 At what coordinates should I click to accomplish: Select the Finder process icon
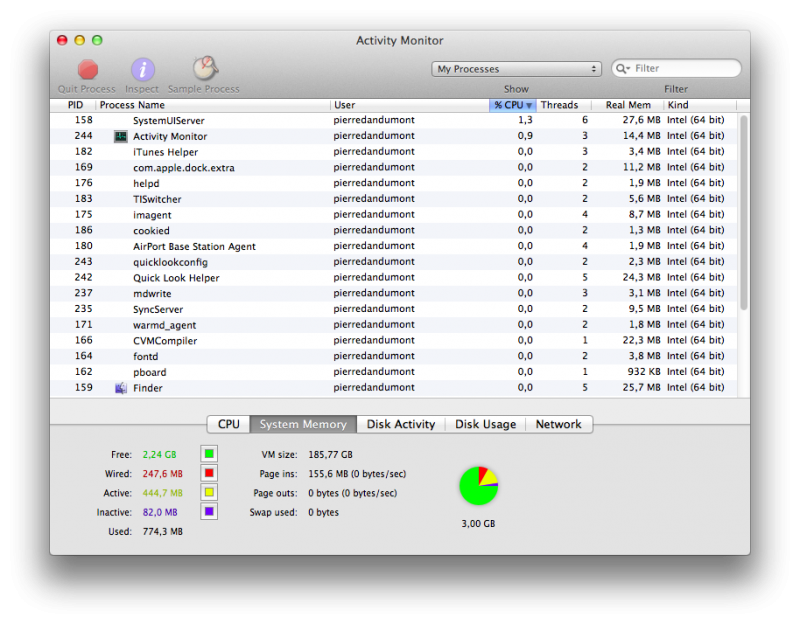coord(120,388)
